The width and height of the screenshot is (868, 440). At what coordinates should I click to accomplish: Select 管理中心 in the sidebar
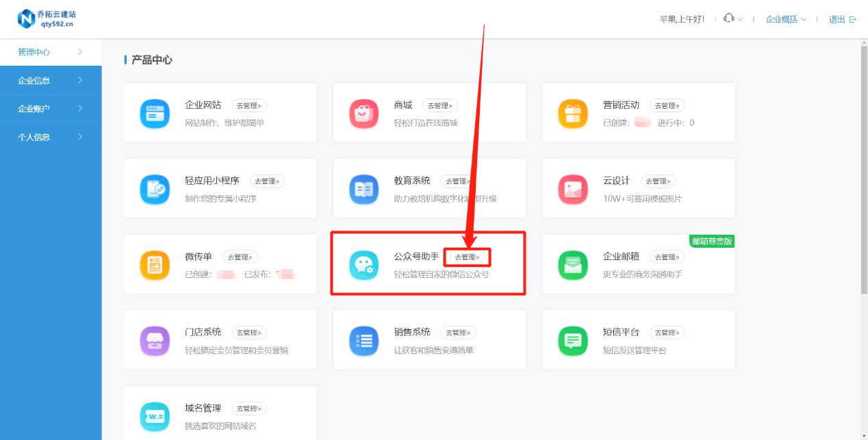pyautogui.click(x=33, y=51)
